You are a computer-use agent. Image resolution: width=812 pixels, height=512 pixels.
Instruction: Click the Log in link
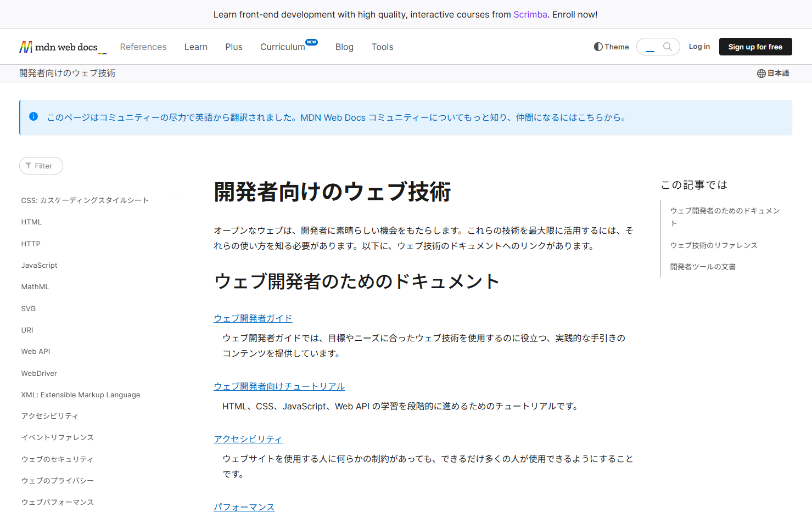[x=699, y=47]
